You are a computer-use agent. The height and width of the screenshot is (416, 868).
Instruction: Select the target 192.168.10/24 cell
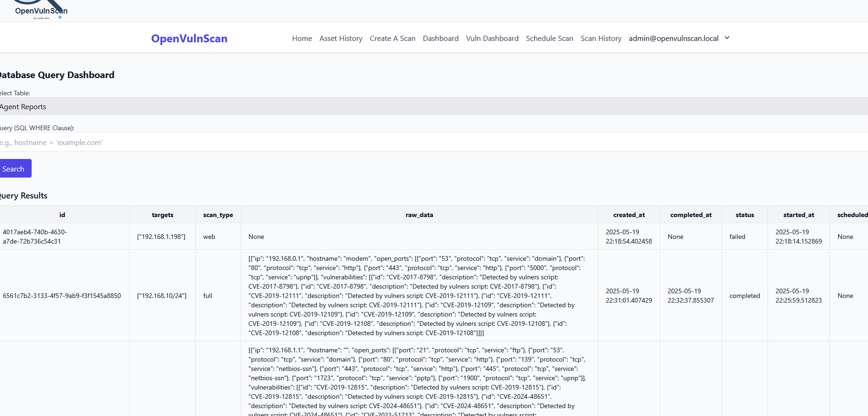click(162, 296)
